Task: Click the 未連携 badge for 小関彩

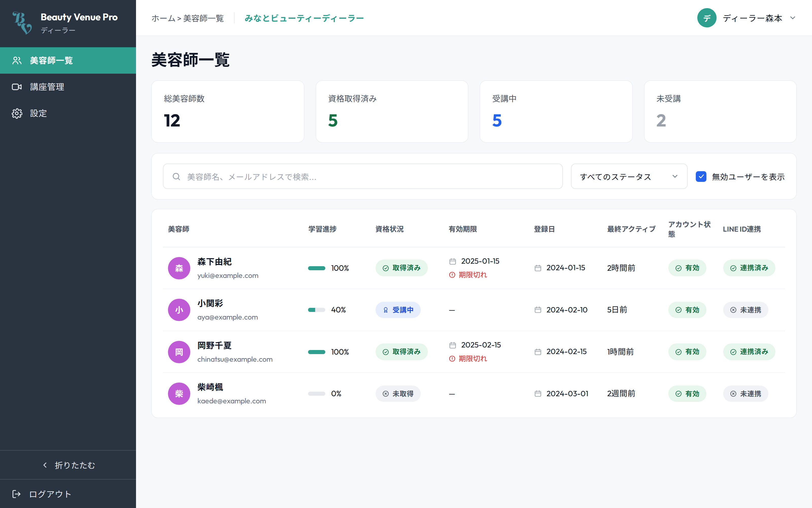Action: coord(746,310)
